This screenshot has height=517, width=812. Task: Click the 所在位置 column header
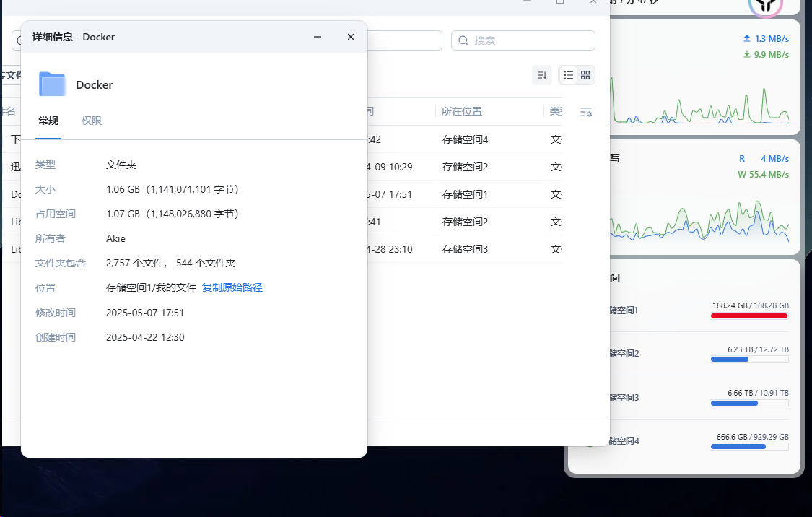click(461, 111)
